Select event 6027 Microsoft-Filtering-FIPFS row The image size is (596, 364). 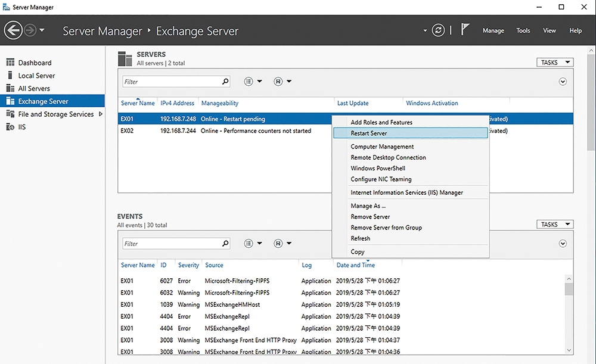pos(342,281)
